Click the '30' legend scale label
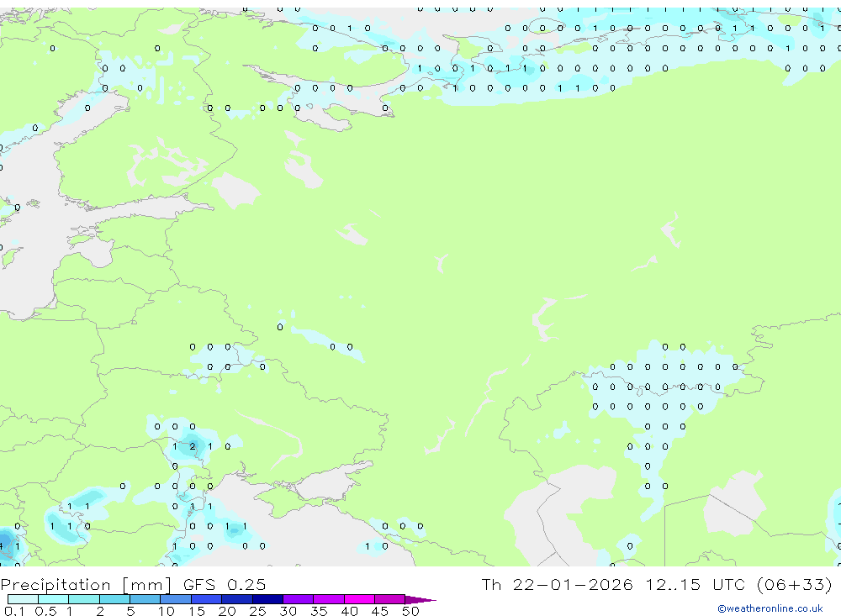 coord(288,611)
